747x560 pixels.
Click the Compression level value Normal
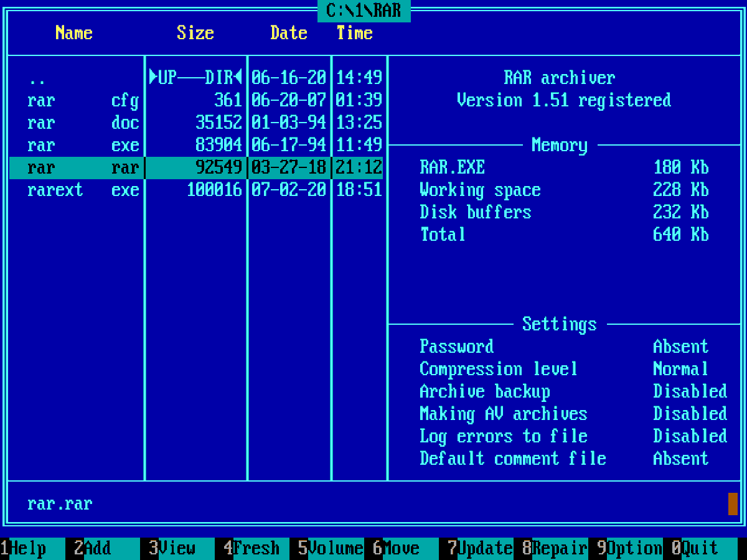click(681, 370)
